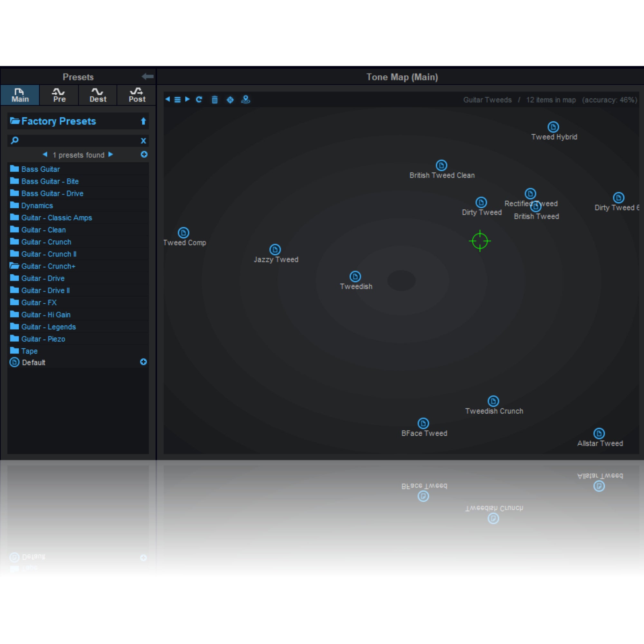This screenshot has height=644, width=644.
Task: Expand the Tape folder
Action: 78,351
